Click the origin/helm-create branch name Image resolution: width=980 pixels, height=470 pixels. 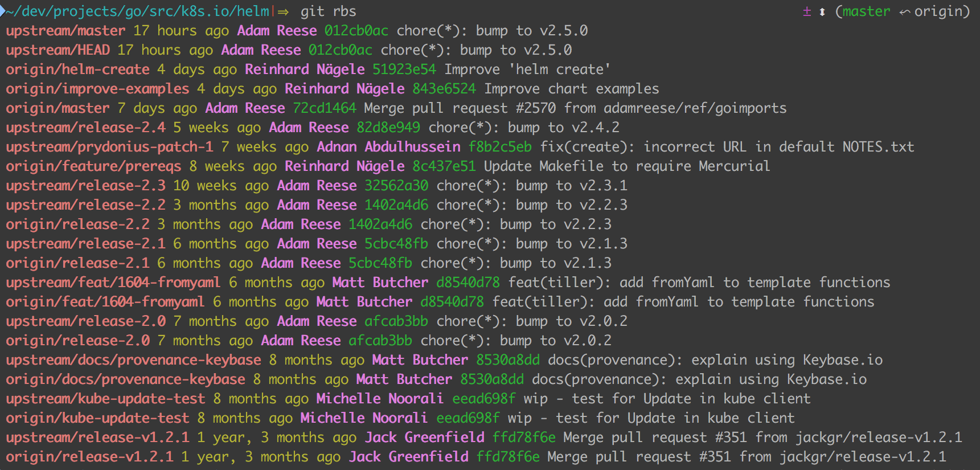77,70
